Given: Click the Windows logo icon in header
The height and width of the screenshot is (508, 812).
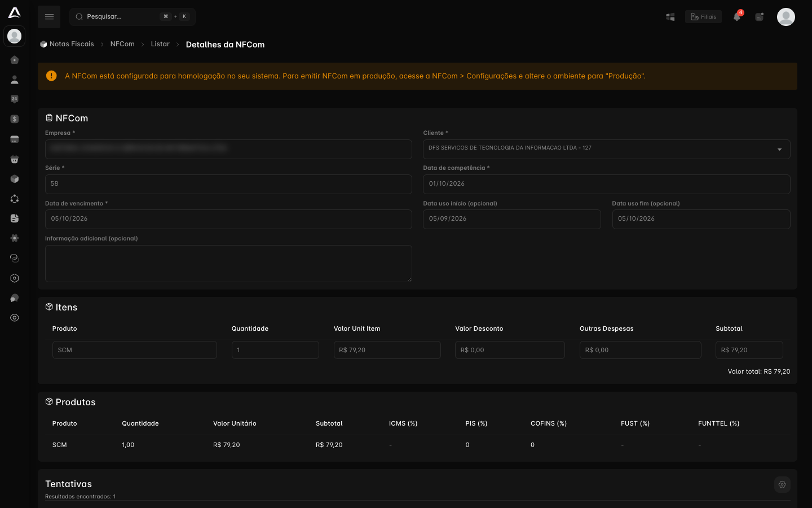Looking at the screenshot, I should point(670,17).
